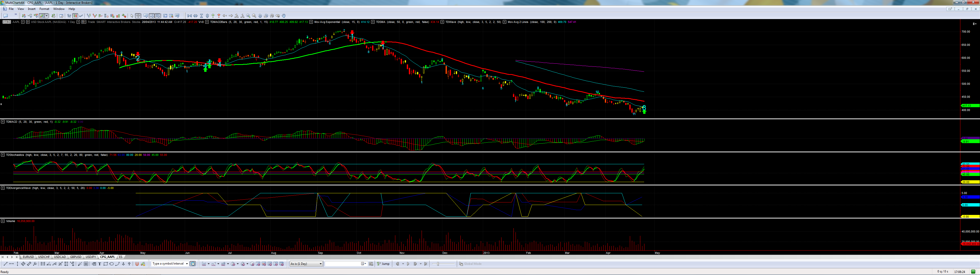Pick the trend line drawing tool
The width and height of the screenshot is (980, 275).
(x=5, y=264)
